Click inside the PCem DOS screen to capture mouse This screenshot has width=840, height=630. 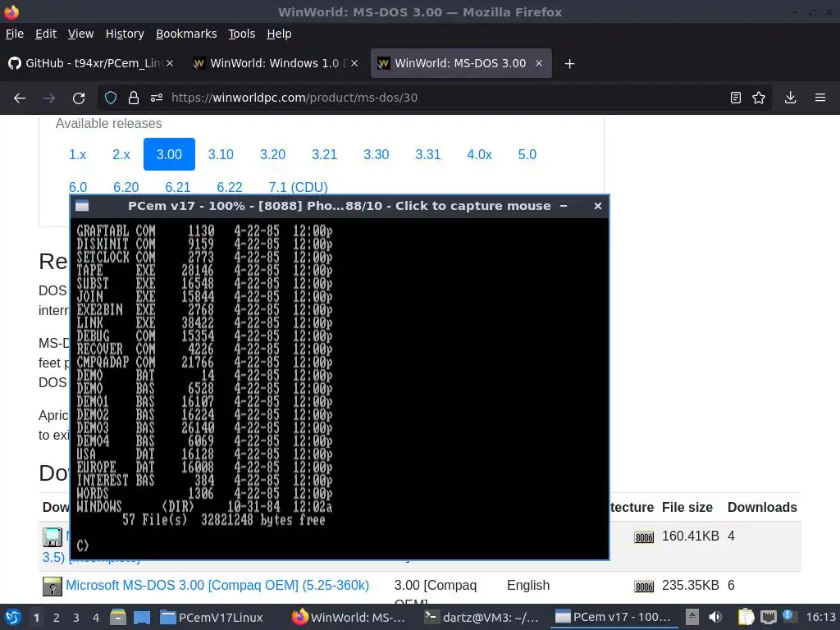[340, 388]
